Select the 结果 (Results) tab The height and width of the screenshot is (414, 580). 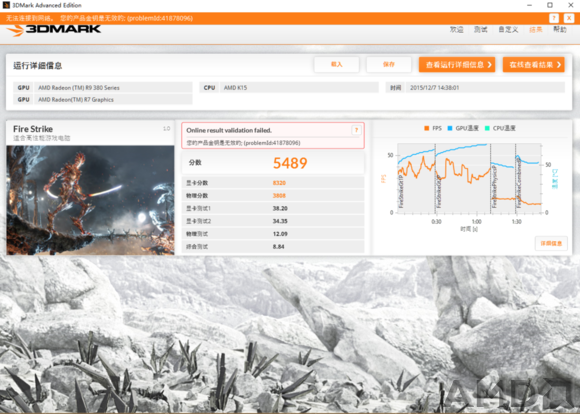click(536, 30)
